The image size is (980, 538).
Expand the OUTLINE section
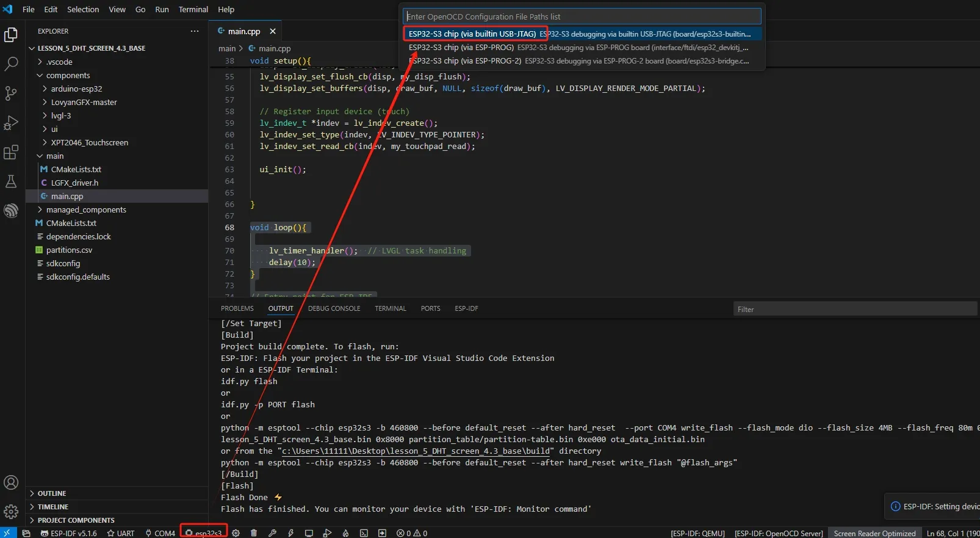(x=52, y=493)
